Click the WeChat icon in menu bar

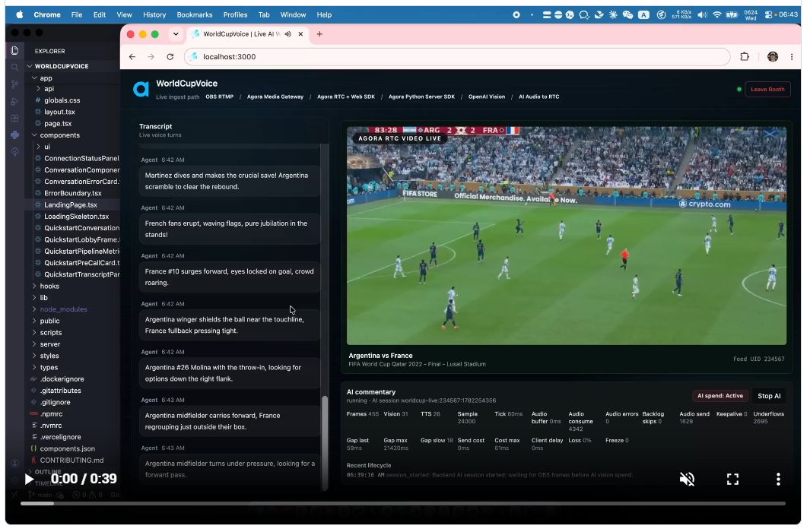[627, 14]
